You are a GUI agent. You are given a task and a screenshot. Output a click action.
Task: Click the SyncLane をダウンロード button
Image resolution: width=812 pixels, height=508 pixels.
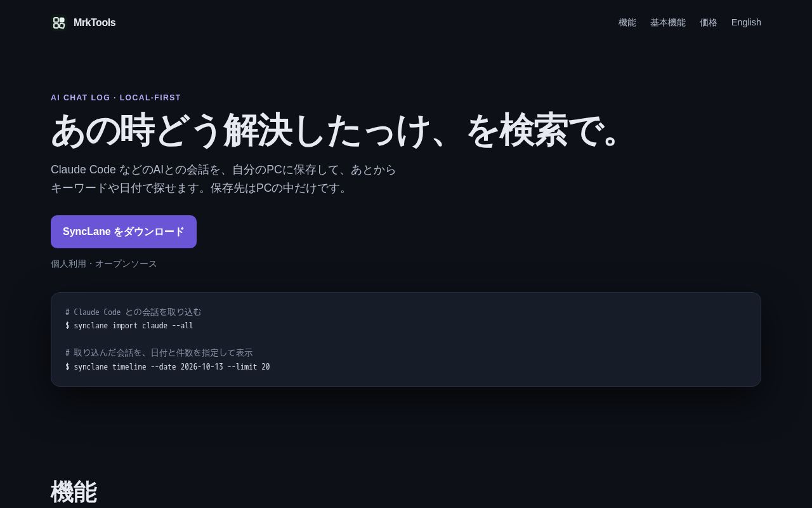coord(124,232)
